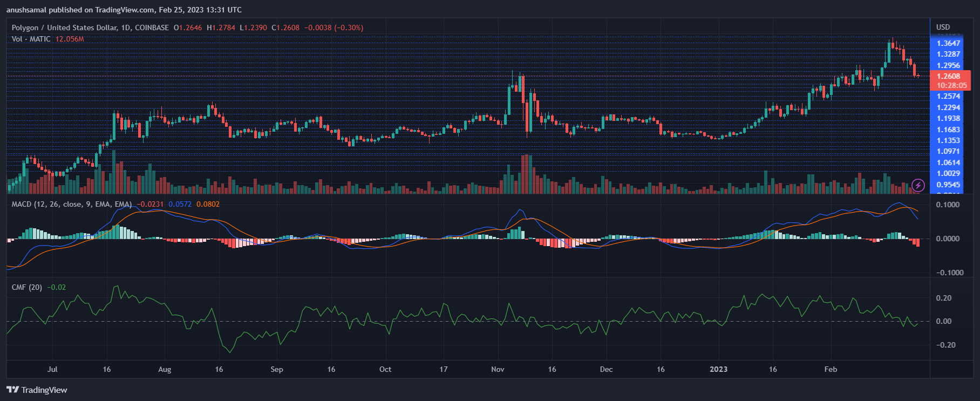
Task: Click the 2023 marker on time axis
Action: coord(718,369)
